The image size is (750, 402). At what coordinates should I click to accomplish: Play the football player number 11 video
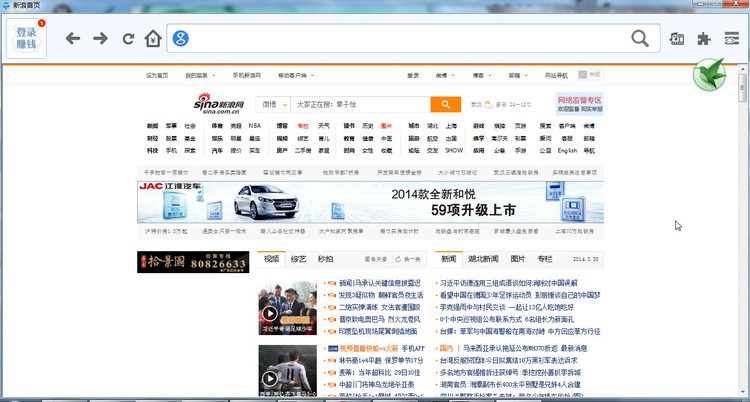click(287, 371)
